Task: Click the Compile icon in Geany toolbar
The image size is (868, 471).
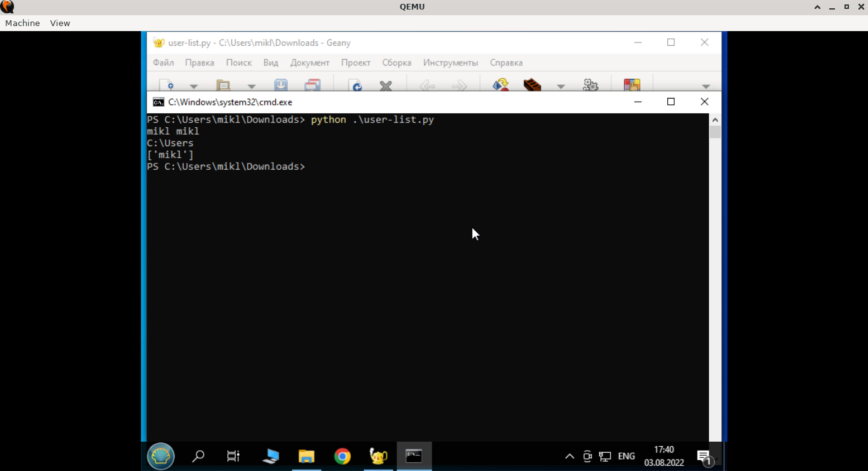Action: (x=501, y=85)
